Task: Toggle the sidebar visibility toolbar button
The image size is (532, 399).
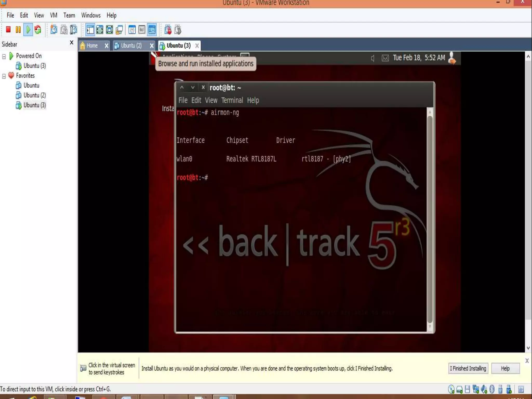Action: coord(90,30)
